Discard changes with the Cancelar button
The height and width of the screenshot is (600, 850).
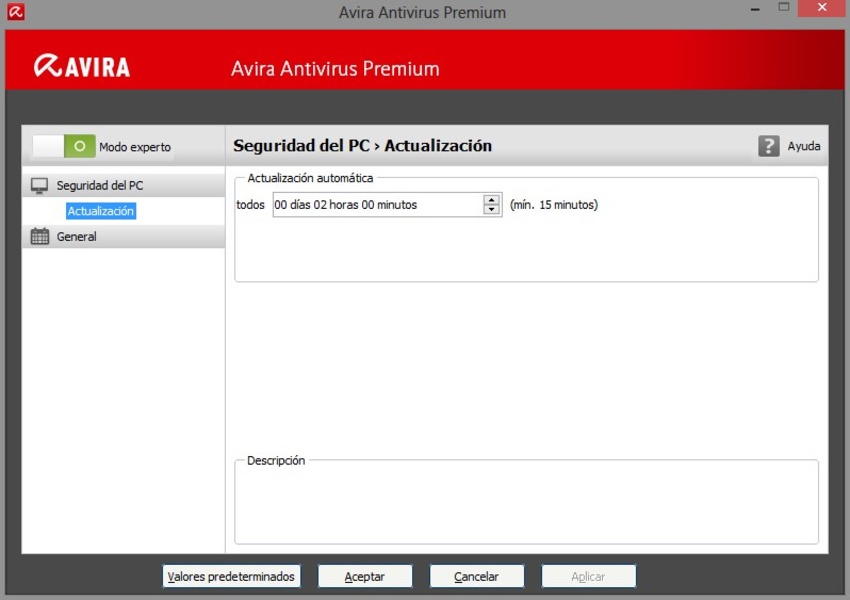pos(476,577)
